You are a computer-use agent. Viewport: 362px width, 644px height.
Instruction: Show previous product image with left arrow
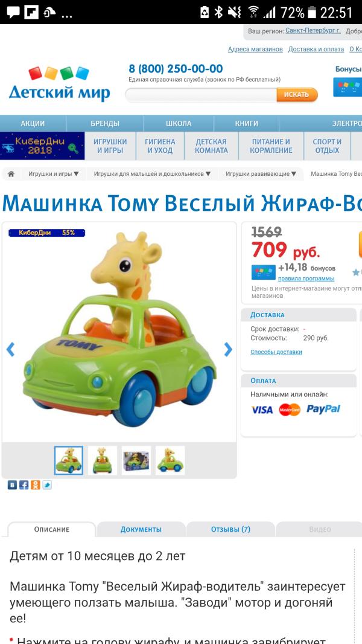pyautogui.click(x=10, y=349)
